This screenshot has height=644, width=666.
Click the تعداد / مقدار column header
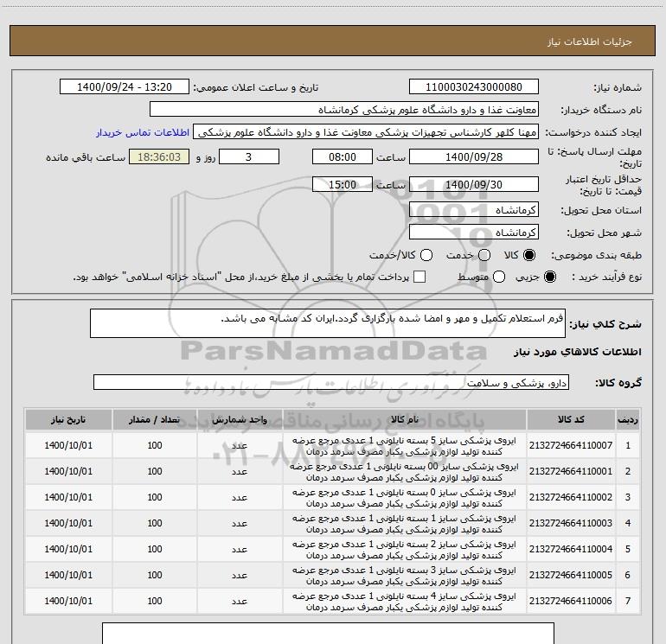click(155, 420)
